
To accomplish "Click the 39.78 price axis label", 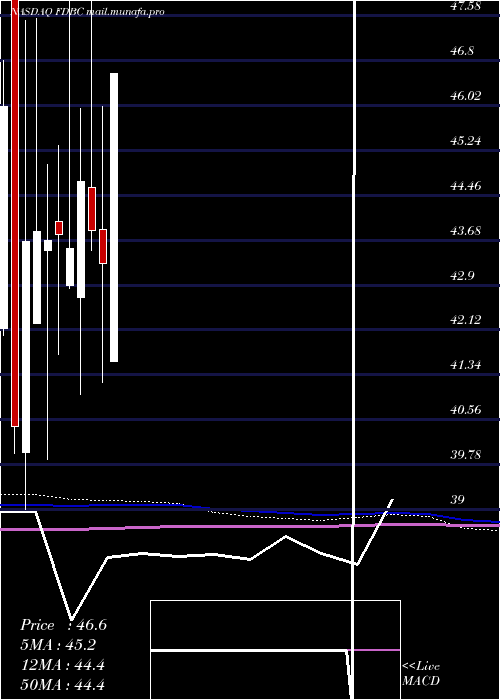I will point(466,455).
